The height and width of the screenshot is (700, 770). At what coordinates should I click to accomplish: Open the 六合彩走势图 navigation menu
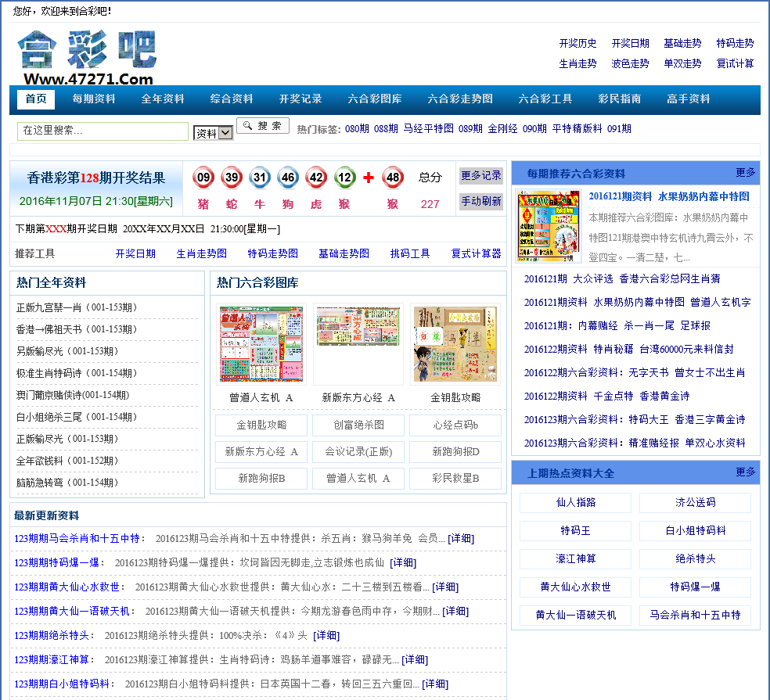tap(460, 99)
